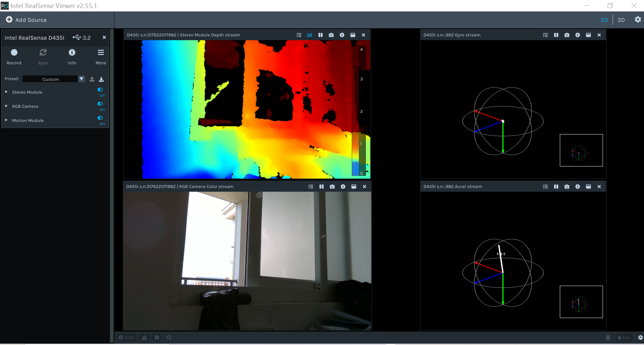Image resolution: width=644 pixels, height=345 pixels.
Task: Click the download preset icon
Action: point(101,79)
